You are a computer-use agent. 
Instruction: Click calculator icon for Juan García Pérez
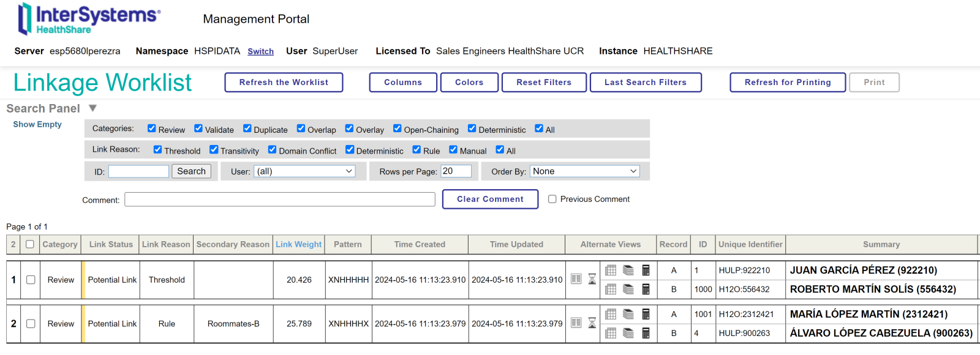click(x=646, y=270)
